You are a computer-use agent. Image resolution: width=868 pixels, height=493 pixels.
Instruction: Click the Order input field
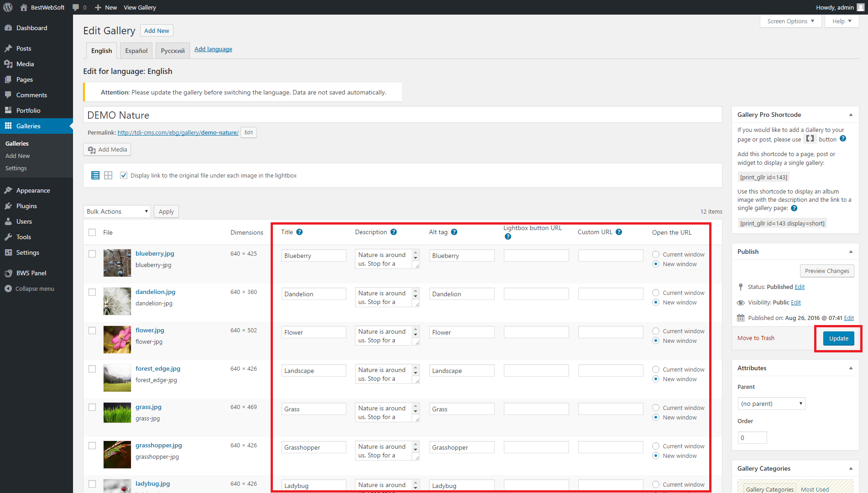pyautogui.click(x=752, y=437)
